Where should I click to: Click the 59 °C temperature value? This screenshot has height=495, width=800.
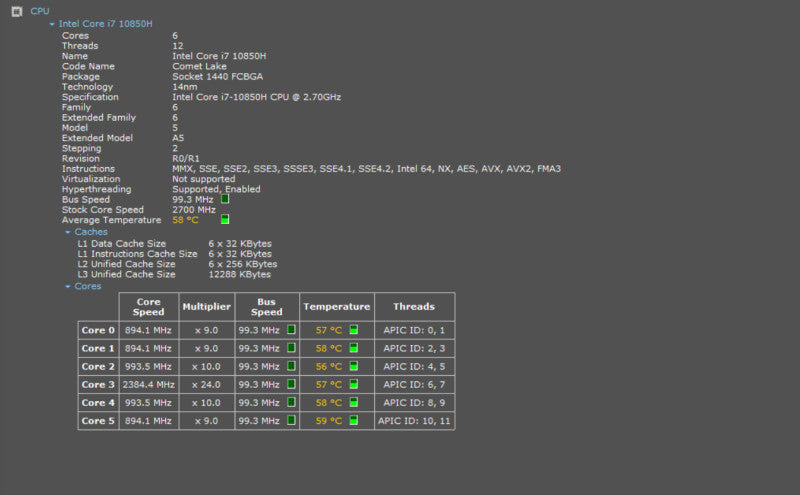(x=329, y=421)
